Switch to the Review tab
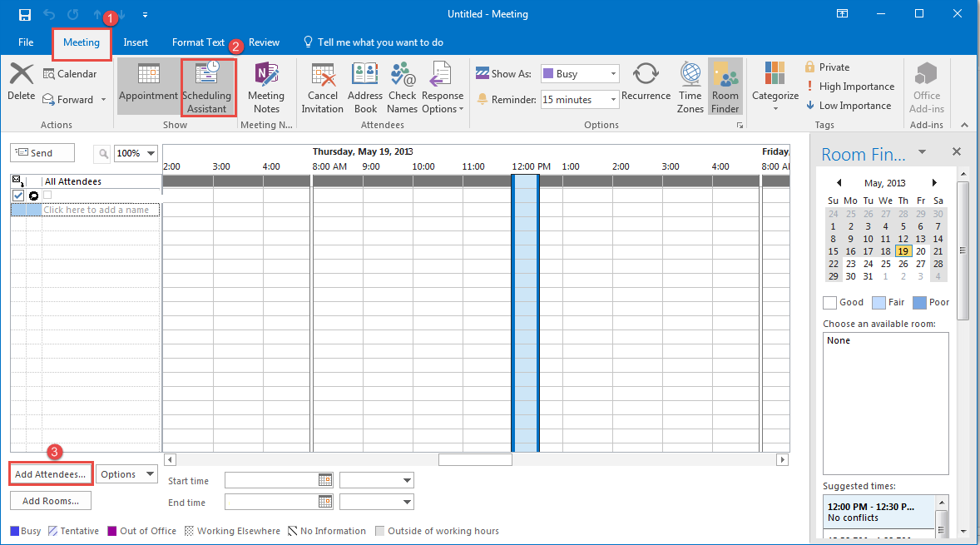This screenshot has width=980, height=545. point(264,42)
